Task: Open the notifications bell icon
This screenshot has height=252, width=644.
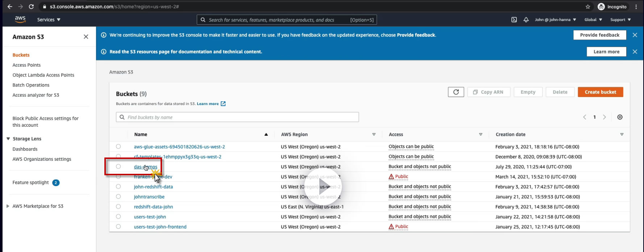Action: [x=526, y=20]
